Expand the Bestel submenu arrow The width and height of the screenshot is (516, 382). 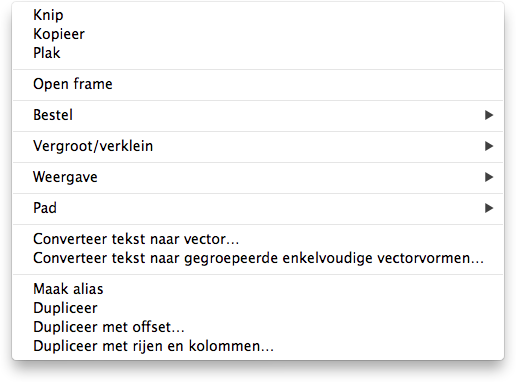[489, 115]
